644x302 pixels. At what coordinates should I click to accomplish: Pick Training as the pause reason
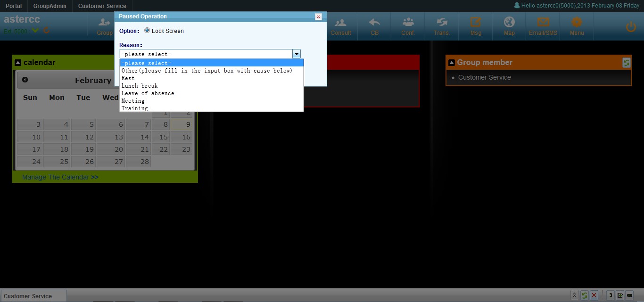coord(134,108)
